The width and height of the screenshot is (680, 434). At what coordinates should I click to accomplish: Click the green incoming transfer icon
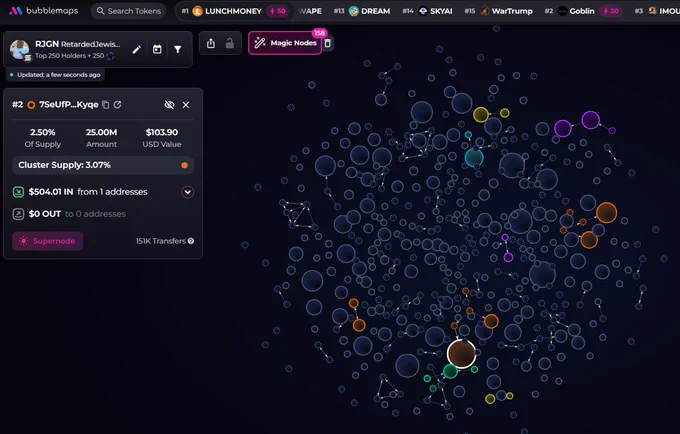click(18, 192)
